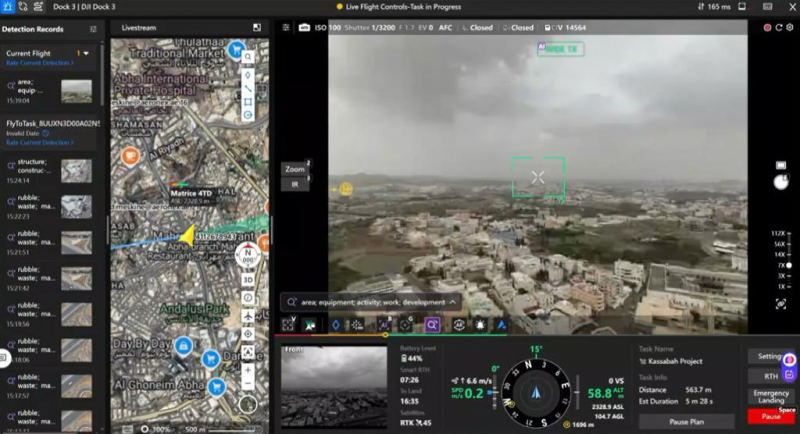This screenshot has height=434, width=800.
Task: Expand the Current Flight dropdown arrow
Action: pos(87,53)
